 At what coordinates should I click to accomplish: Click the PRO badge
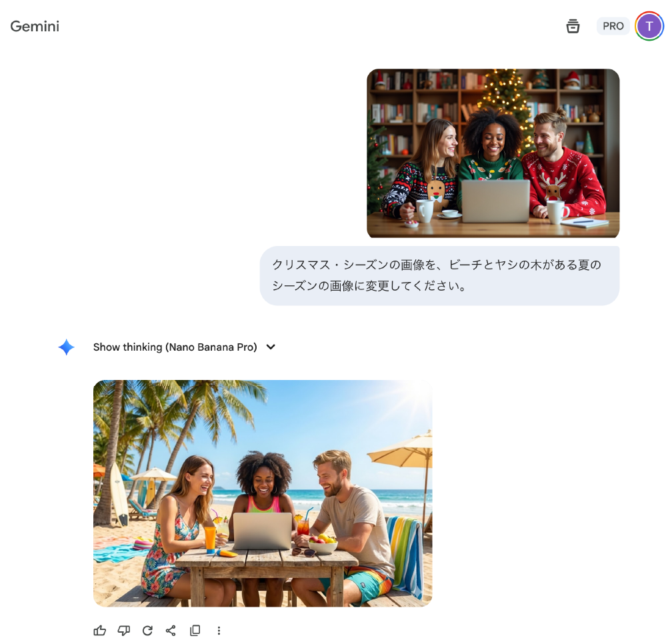click(613, 27)
